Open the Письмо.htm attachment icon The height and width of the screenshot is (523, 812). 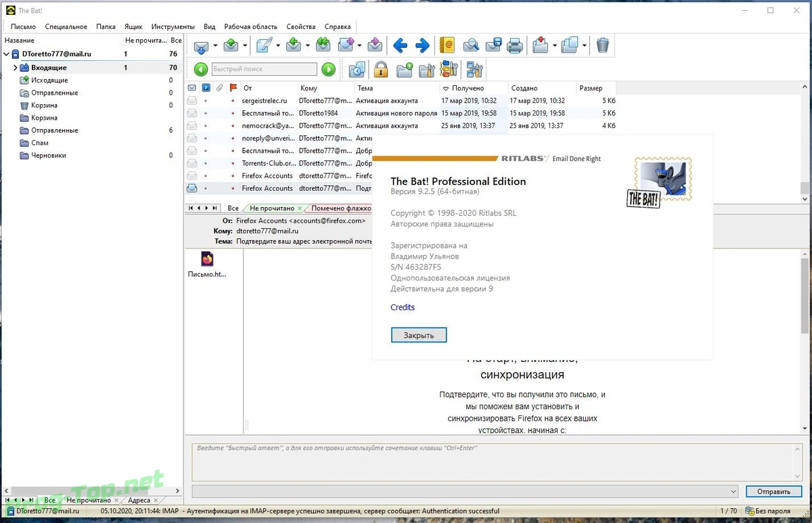point(207,259)
